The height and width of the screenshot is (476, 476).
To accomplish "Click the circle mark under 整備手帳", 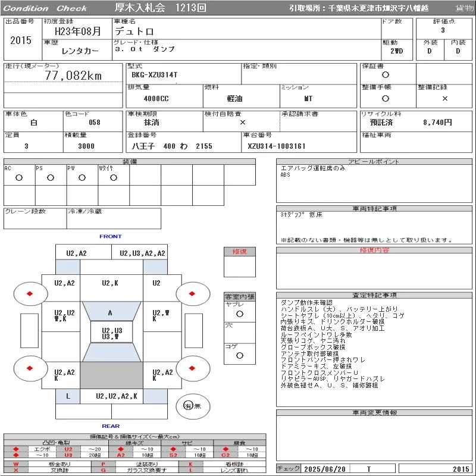I will click(x=386, y=98).
